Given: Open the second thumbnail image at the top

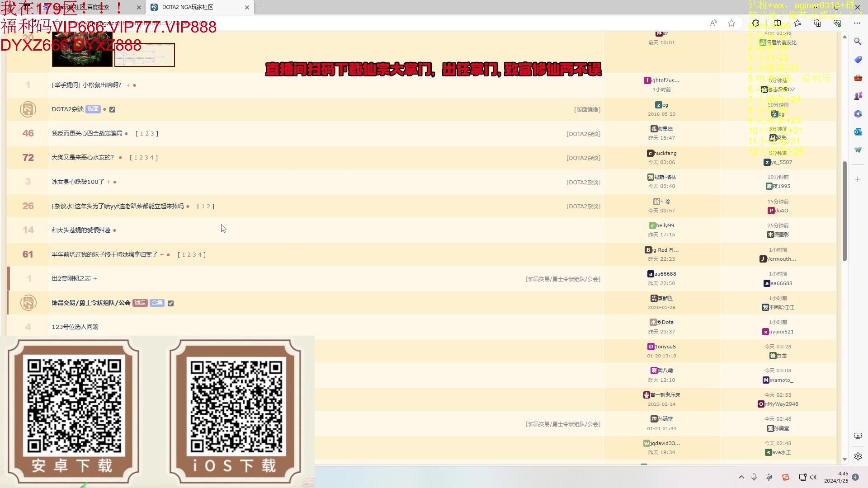Looking at the screenshot, I should 145,55.
